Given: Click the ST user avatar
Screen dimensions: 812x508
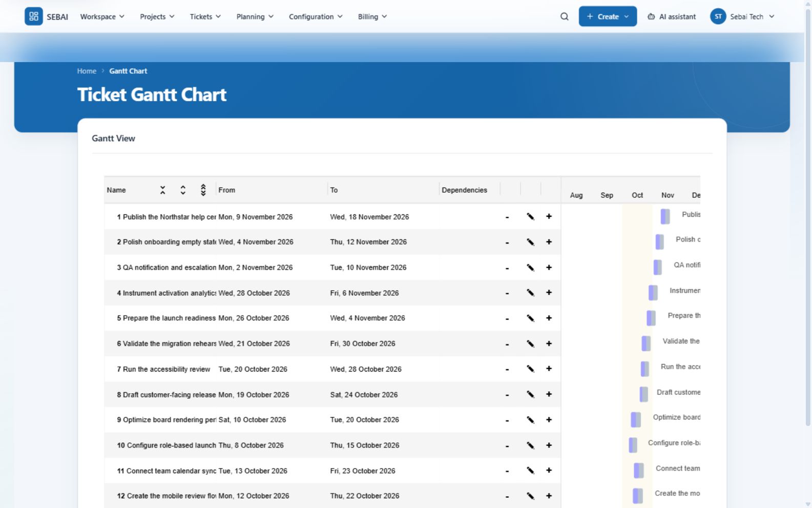Looking at the screenshot, I should pyautogui.click(x=718, y=16).
